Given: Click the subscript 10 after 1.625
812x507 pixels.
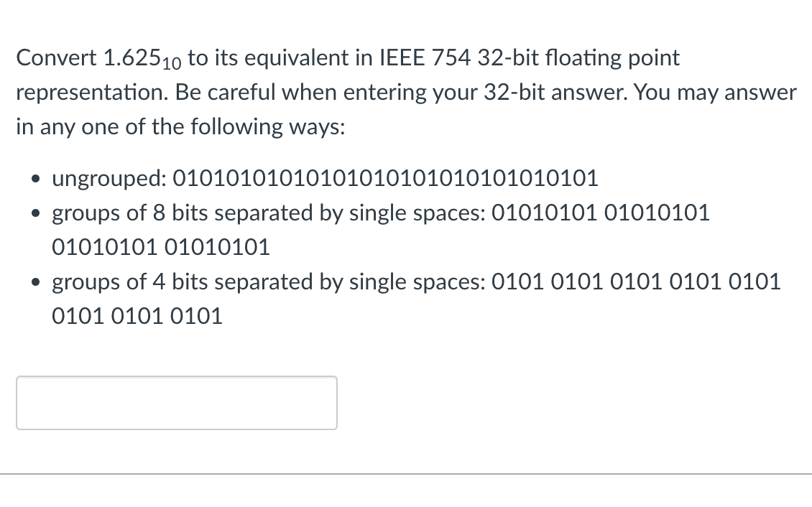Looking at the screenshot, I should point(172,64).
